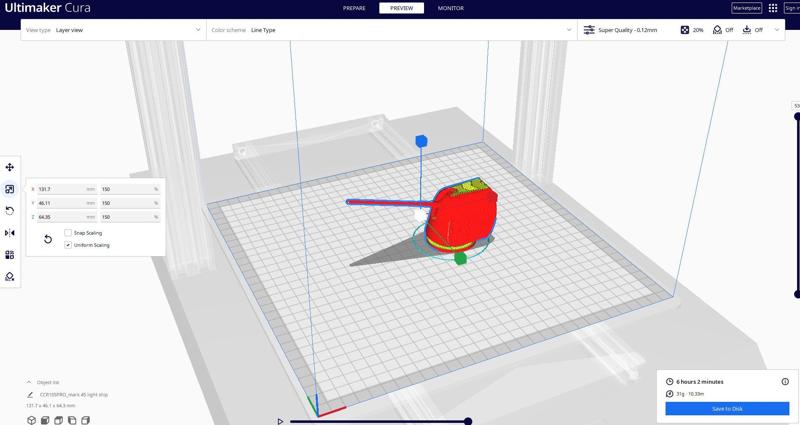Viewport: 800px width, 425px height.
Task: Switch to the PREVIEW stage
Action: [402, 8]
